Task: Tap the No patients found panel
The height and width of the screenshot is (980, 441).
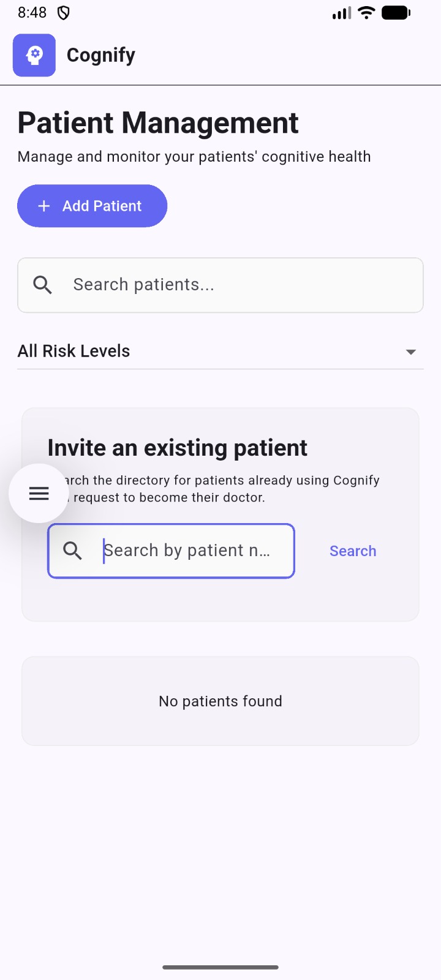Action: coord(221,701)
